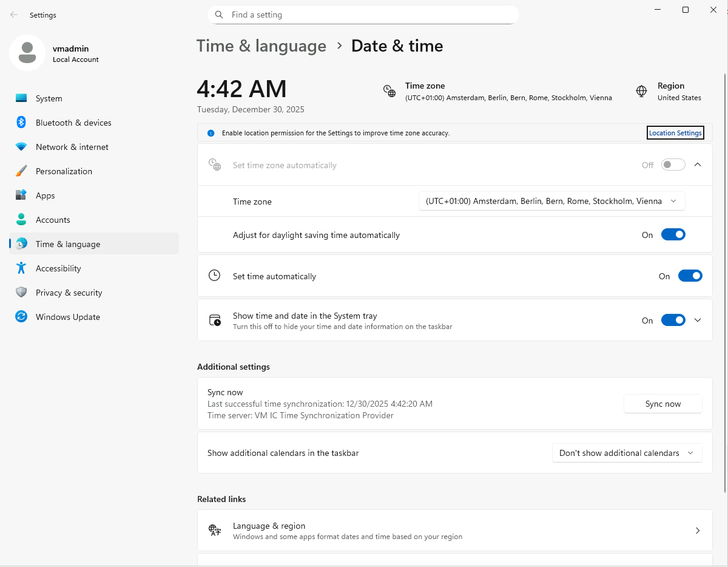Disable adjust for daylight saving time automatically
This screenshot has width=728, height=567.
coord(673,235)
